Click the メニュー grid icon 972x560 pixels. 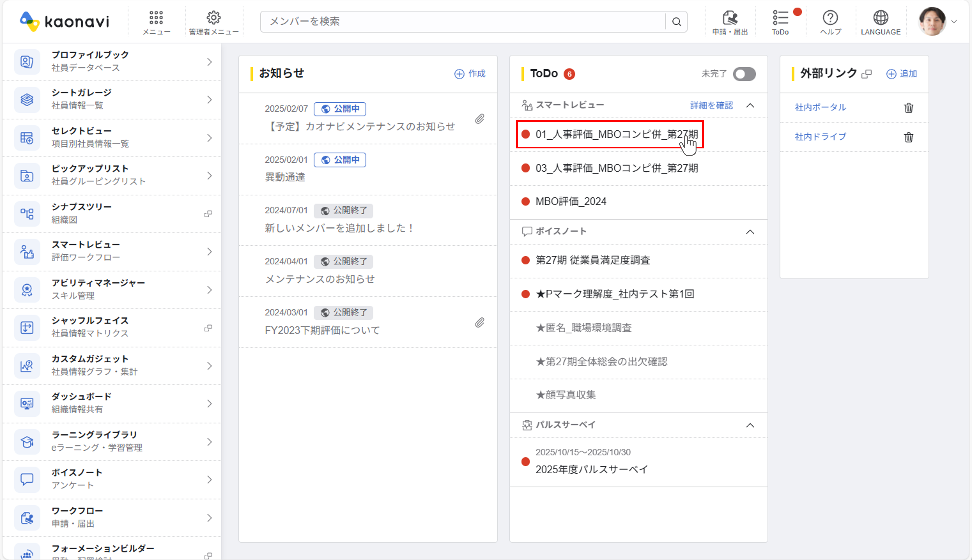156,18
